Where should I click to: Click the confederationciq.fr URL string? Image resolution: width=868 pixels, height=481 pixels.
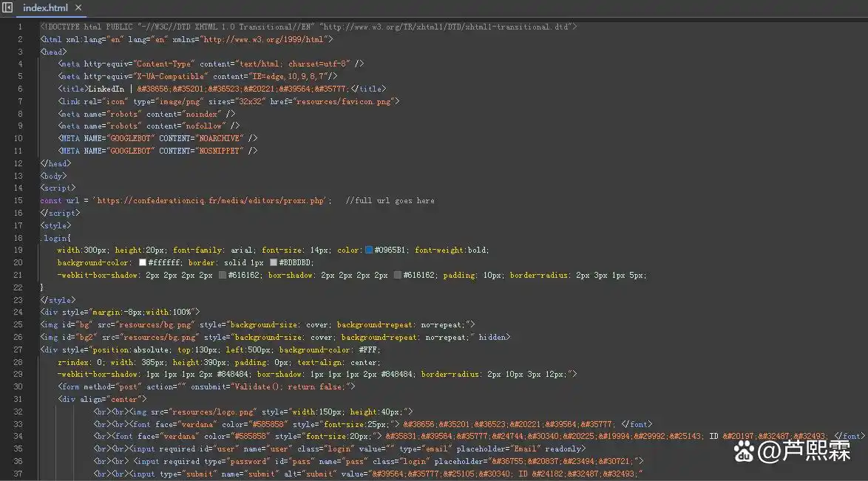[x=211, y=200]
